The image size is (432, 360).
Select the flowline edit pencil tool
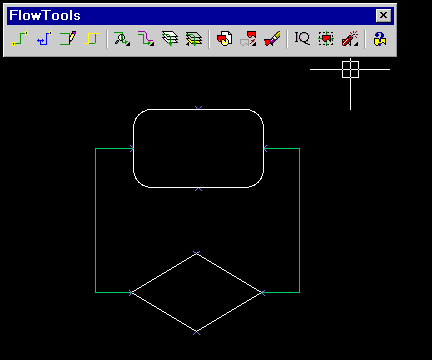click(x=68, y=39)
